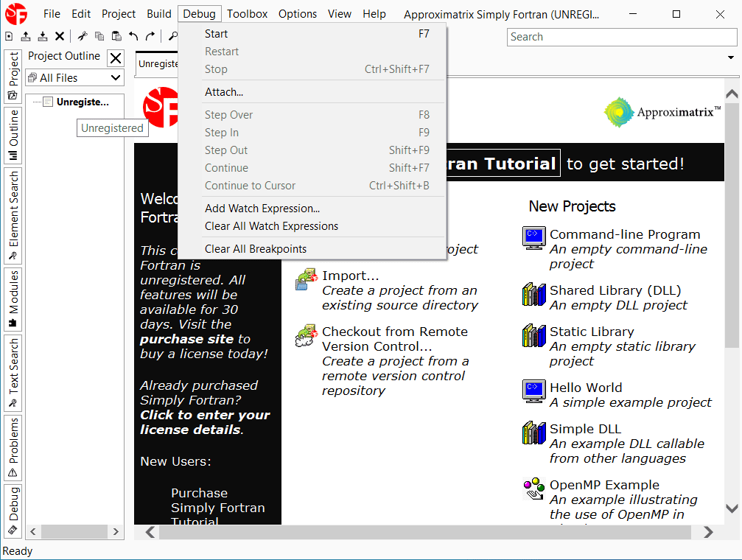This screenshot has width=742, height=560.
Task: Click the Command-line Program monitor icon
Action: (533, 238)
